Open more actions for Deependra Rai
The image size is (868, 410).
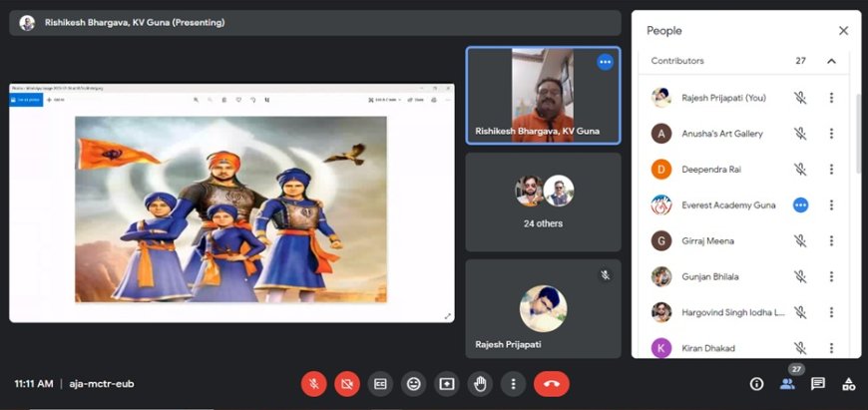pyautogui.click(x=831, y=170)
